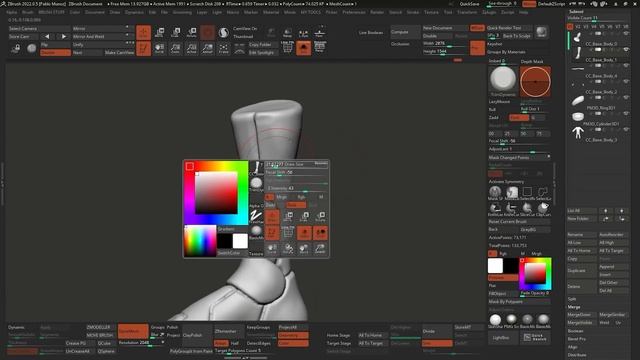Click the gray sphere beside the camera lock

pyautogui.click(x=31, y=48)
